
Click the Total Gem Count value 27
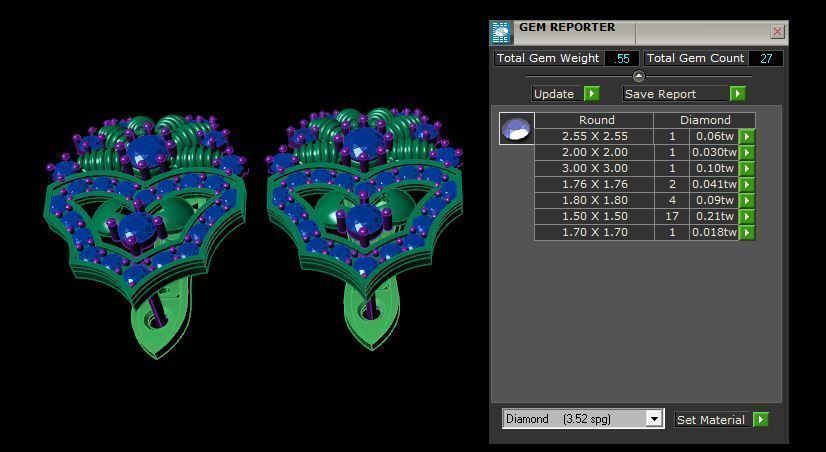765,58
